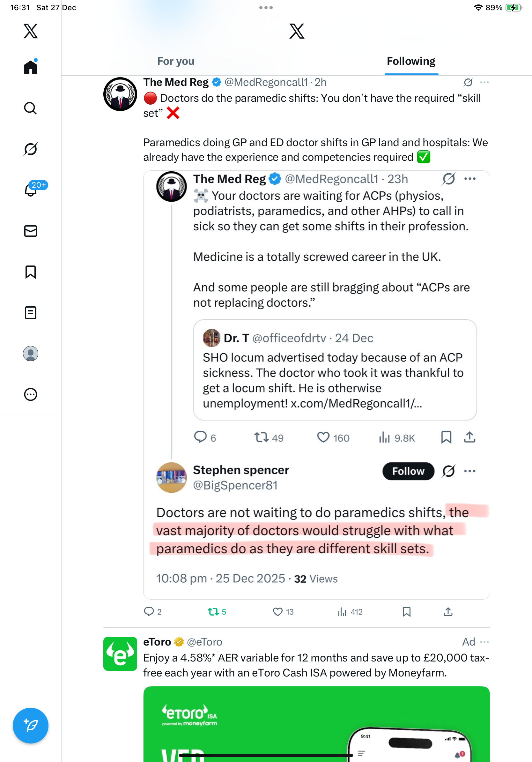Select the Following tab
Image resolution: width=532 pixels, height=762 pixels.
tap(411, 61)
